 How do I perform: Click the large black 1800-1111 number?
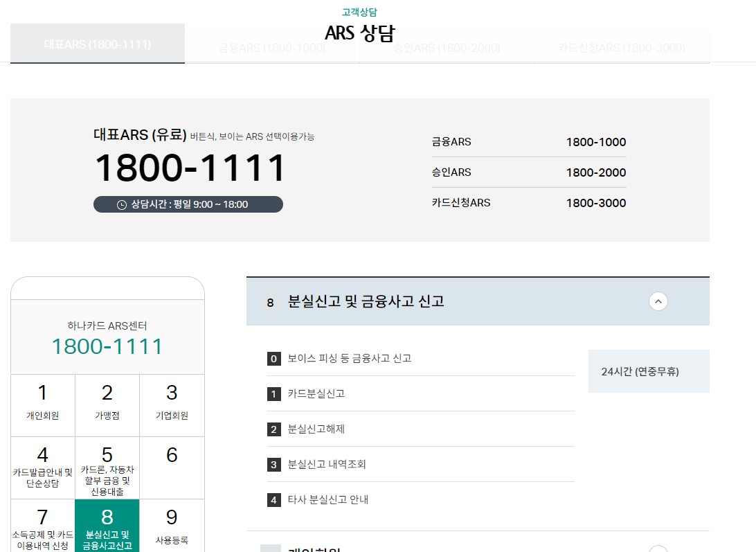[190, 168]
